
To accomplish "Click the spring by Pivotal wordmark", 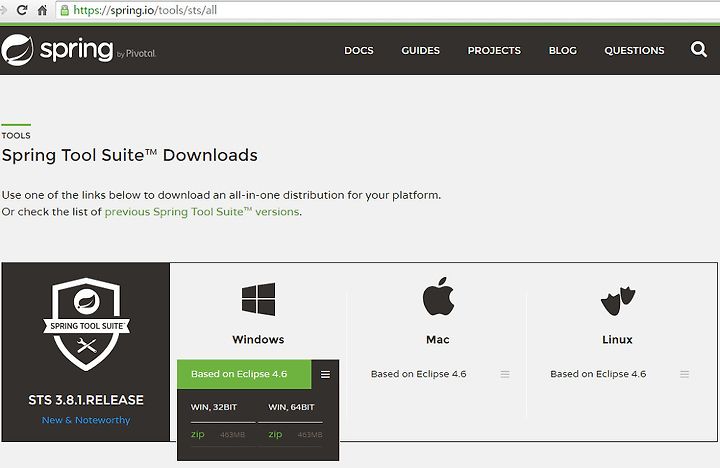I will [98, 50].
